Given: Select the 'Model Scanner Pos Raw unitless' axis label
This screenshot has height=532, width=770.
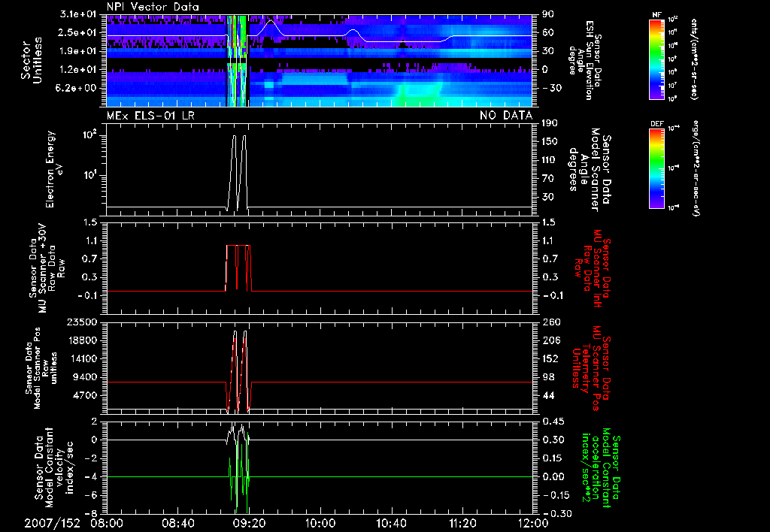Looking at the screenshot, I should pyautogui.click(x=41, y=368).
